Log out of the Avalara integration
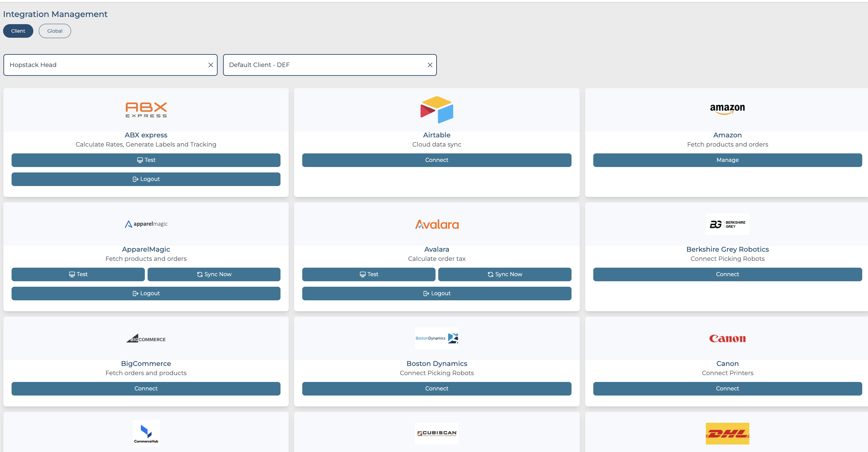The image size is (868, 452). pyautogui.click(x=437, y=294)
